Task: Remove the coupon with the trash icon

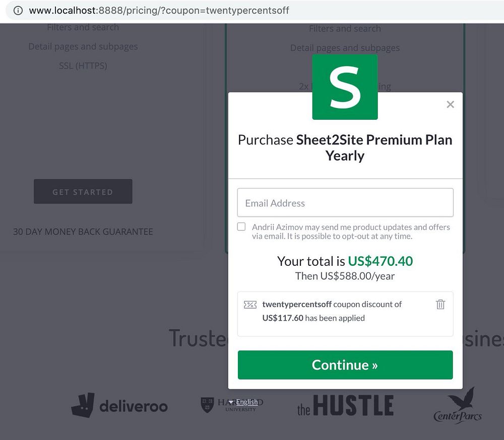Action: click(x=440, y=304)
